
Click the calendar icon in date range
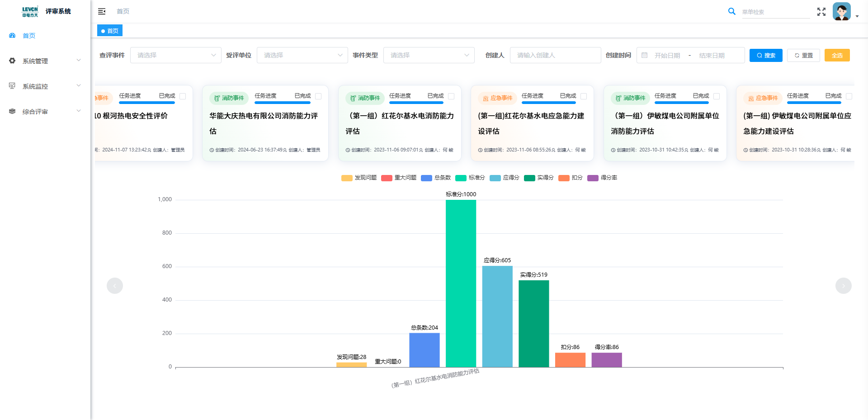(645, 55)
